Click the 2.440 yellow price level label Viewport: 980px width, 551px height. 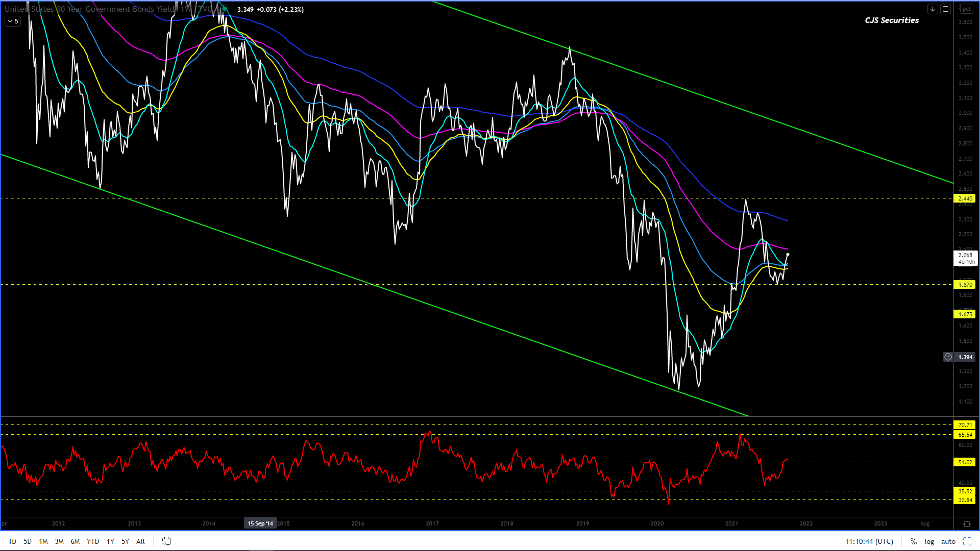point(964,198)
